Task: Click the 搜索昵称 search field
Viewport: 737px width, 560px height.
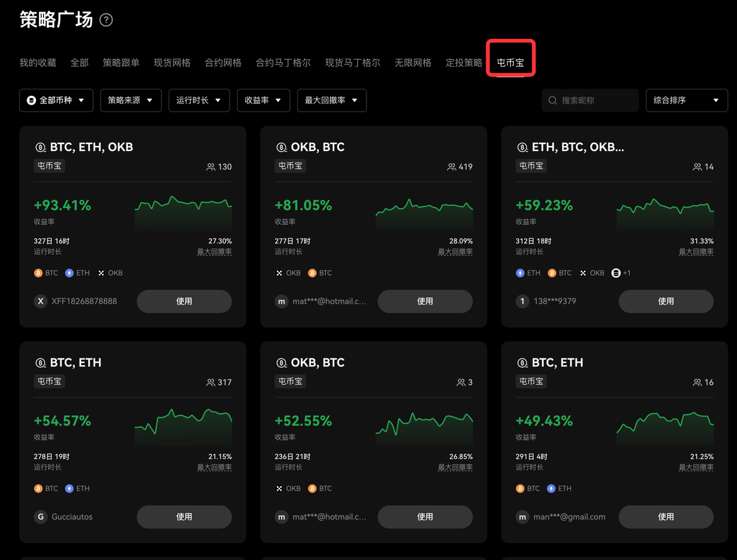Action: tap(590, 100)
